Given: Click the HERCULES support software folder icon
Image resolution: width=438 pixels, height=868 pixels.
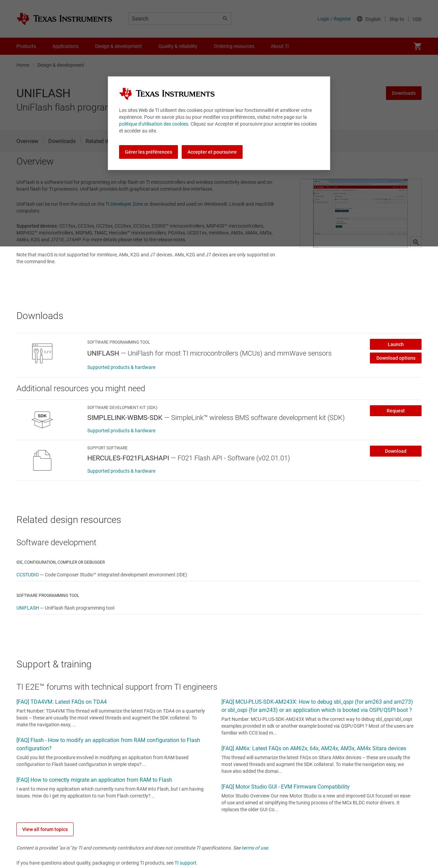Looking at the screenshot, I should pyautogui.click(x=42, y=460).
